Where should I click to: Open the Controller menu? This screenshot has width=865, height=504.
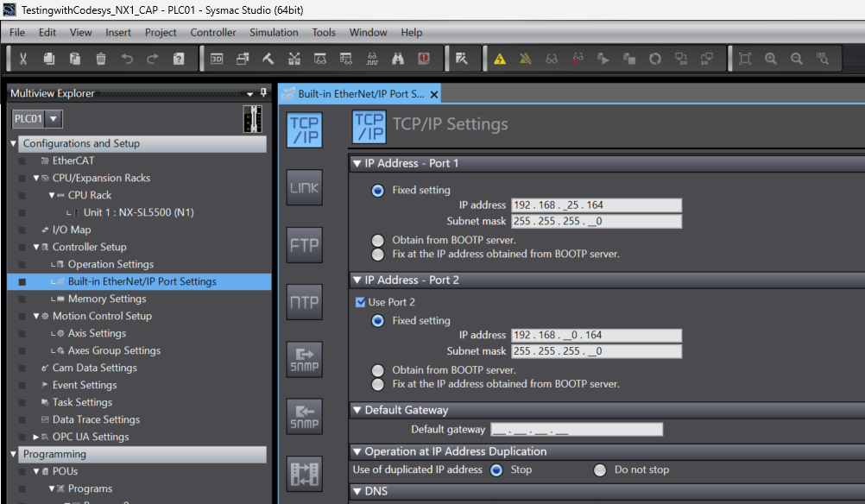click(212, 32)
